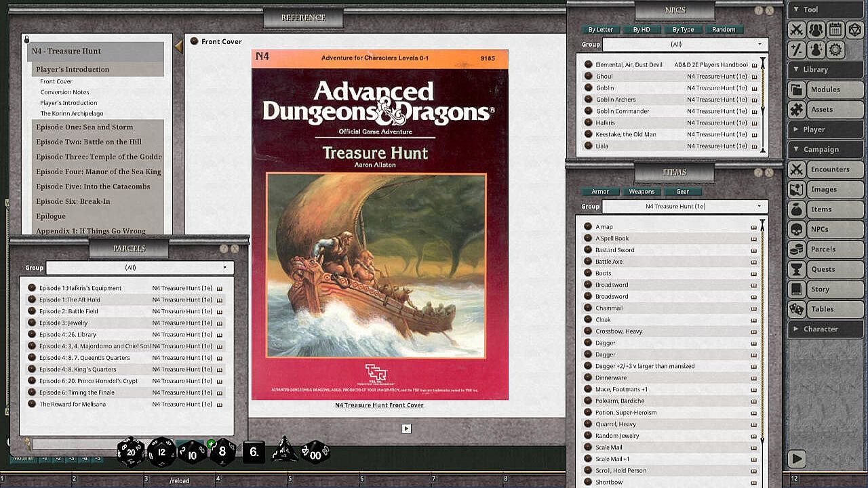Toggle the By Letter NPC filter
The width and height of the screenshot is (868, 488).
(600, 30)
